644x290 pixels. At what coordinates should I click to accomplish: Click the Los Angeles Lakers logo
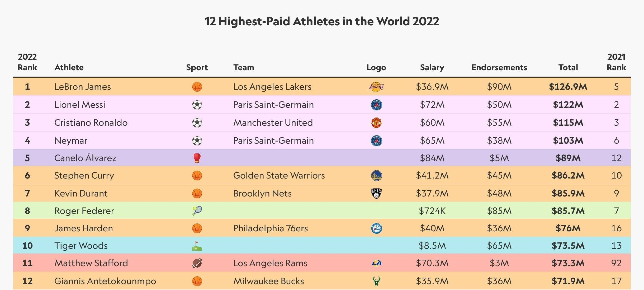point(376,87)
